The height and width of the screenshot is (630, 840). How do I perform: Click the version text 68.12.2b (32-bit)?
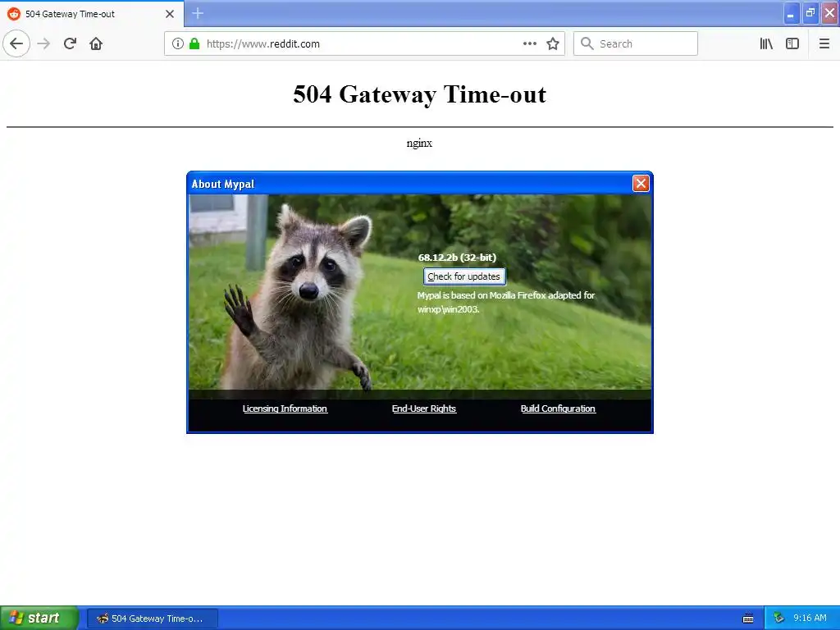(457, 258)
